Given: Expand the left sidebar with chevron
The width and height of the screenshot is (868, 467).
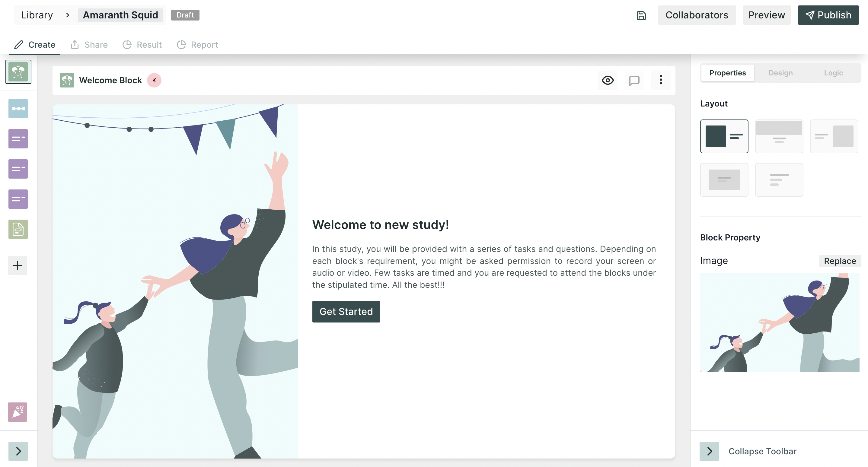Looking at the screenshot, I should [18, 451].
